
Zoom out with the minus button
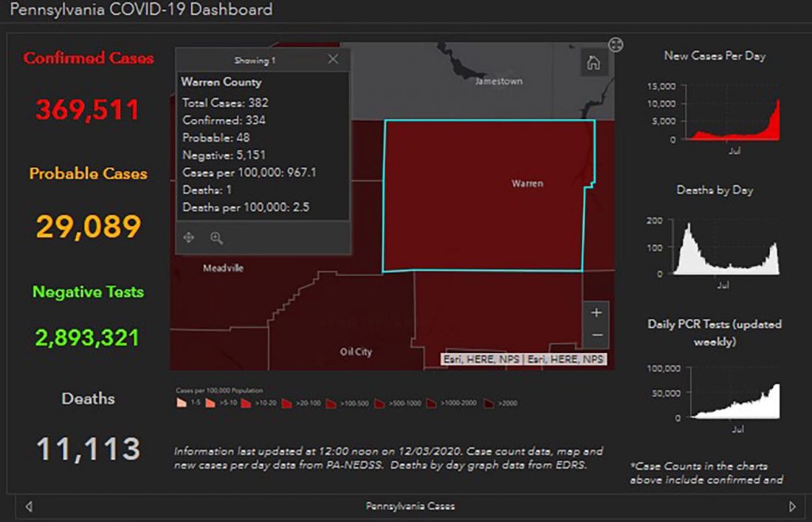596,335
